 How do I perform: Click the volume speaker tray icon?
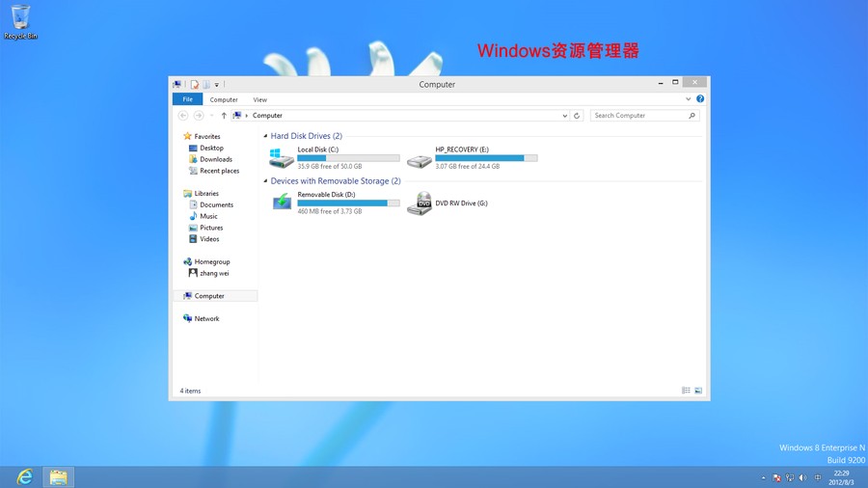click(802, 477)
